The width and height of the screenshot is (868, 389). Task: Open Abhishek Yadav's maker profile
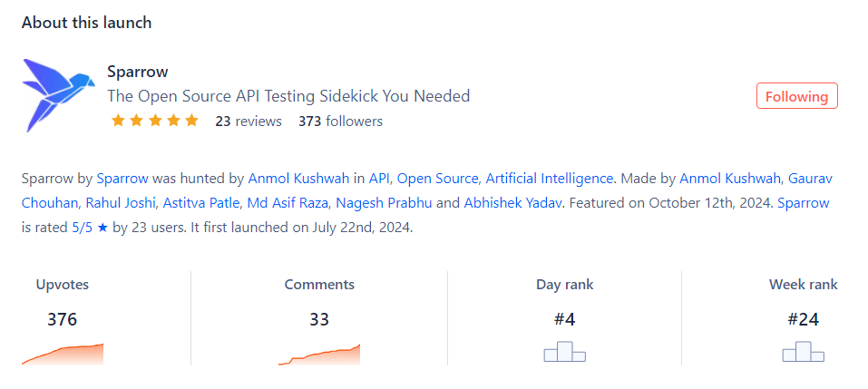(513, 203)
